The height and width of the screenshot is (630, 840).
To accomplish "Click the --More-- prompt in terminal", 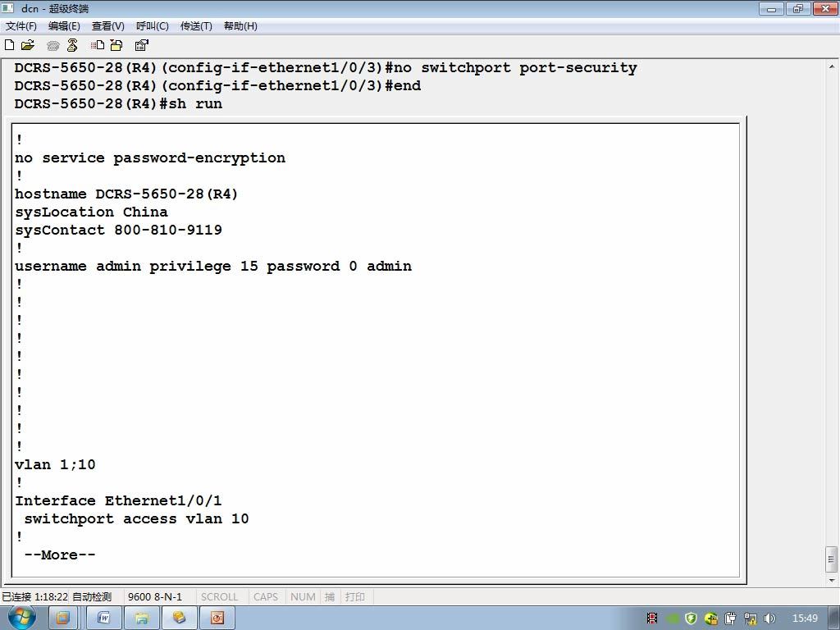I will click(60, 555).
